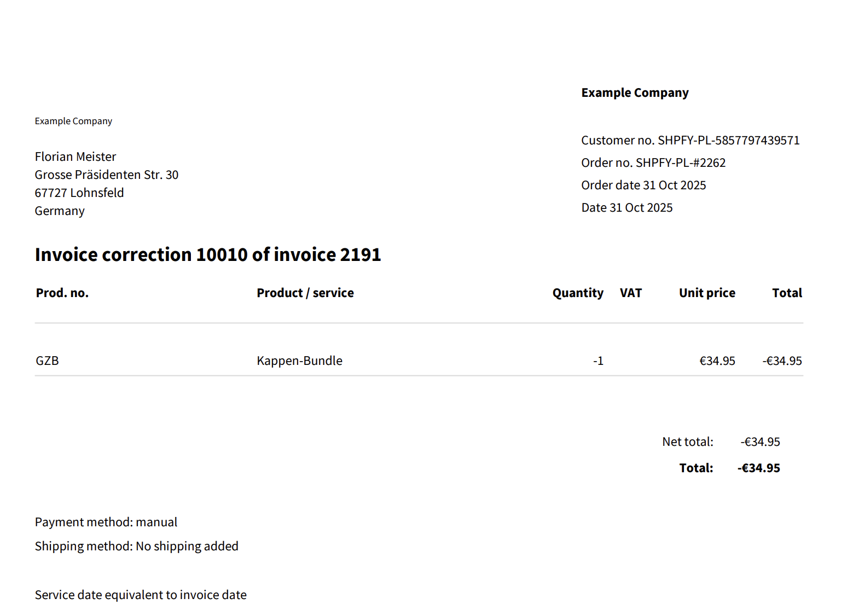The width and height of the screenshot is (847, 616).
Task: Click the VAT column header
Action: coord(631,293)
